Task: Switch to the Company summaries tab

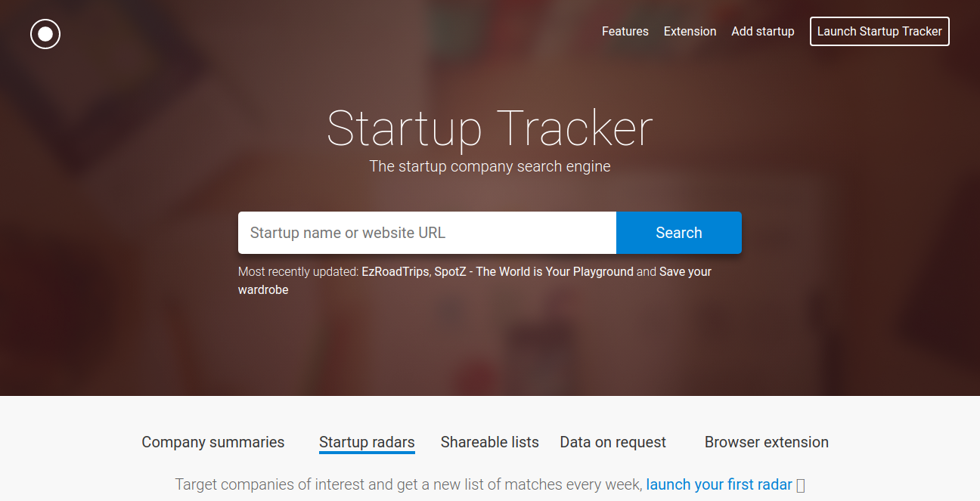Action: (213, 442)
